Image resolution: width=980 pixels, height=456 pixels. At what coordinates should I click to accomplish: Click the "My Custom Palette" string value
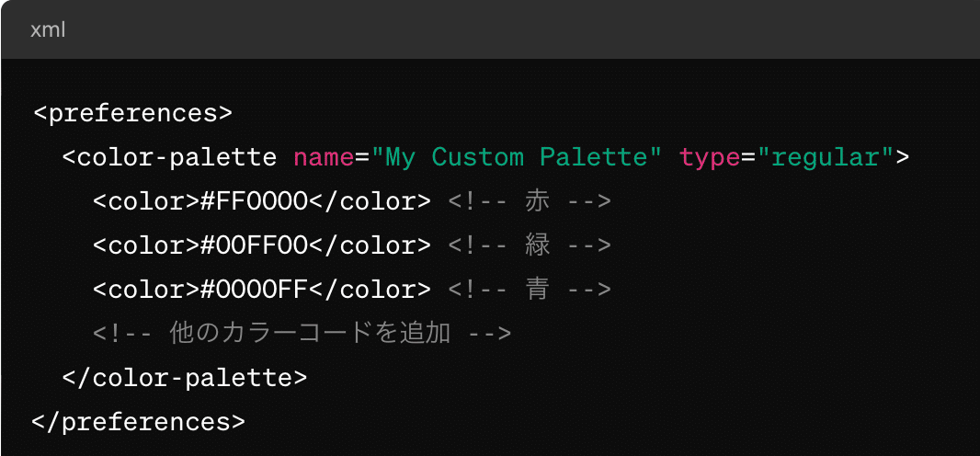click(517, 157)
